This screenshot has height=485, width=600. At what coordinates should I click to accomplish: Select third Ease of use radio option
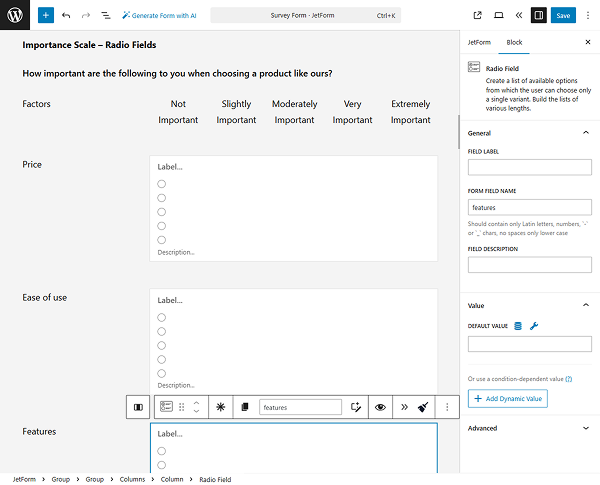pos(161,345)
